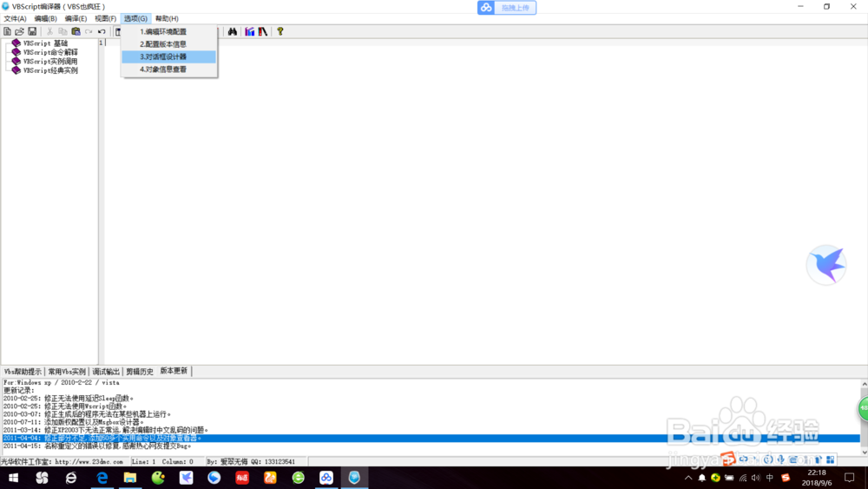
Task: Select the VBScript命令解释 tree node
Action: tap(50, 52)
